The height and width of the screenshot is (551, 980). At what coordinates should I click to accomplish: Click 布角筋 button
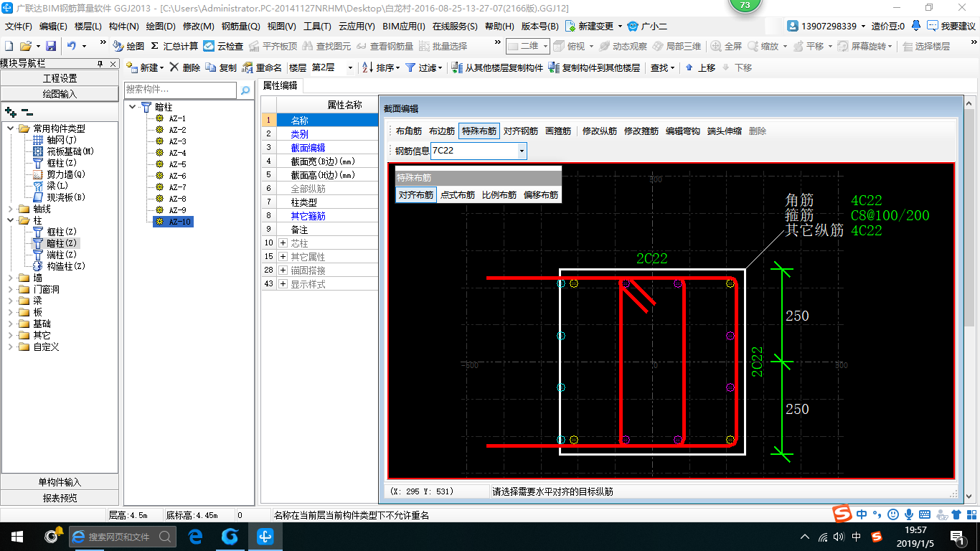coord(409,131)
